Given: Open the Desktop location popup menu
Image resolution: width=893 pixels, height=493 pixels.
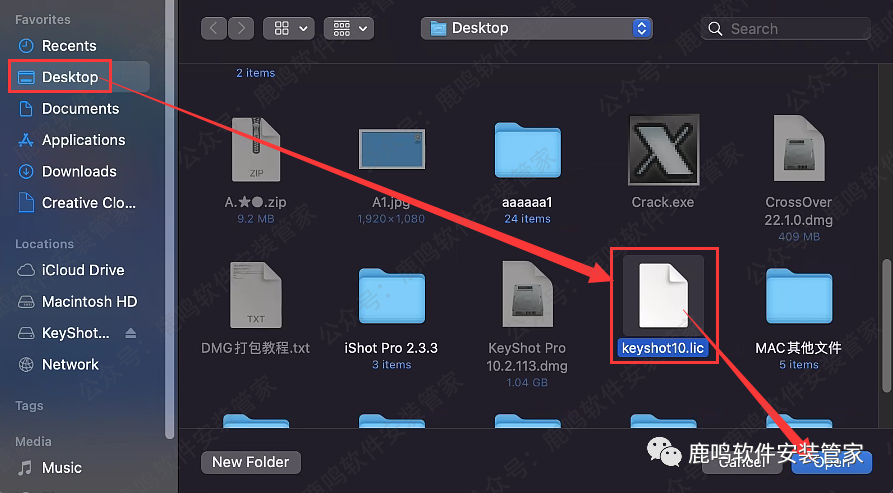Looking at the screenshot, I should [537, 29].
